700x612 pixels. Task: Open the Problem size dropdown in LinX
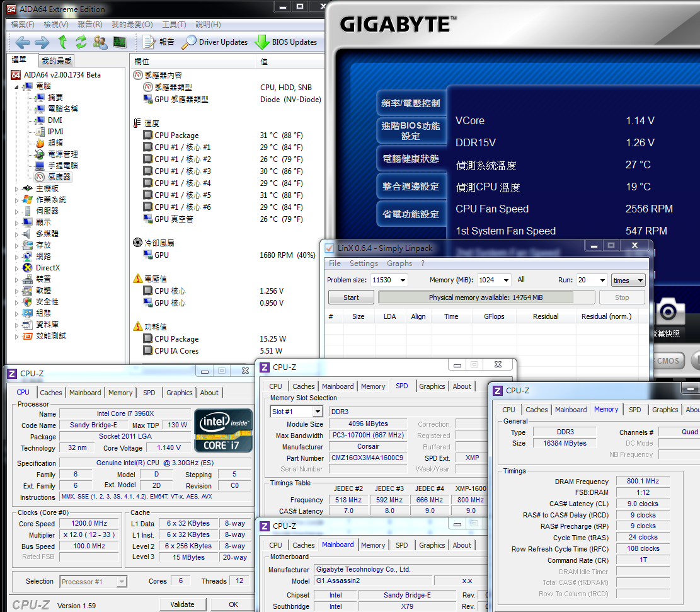tap(403, 280)
